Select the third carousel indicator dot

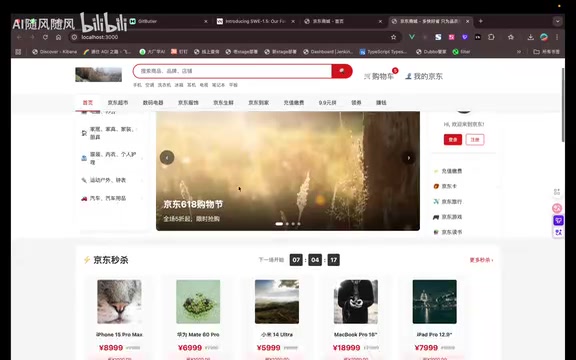tap(293, 223)
